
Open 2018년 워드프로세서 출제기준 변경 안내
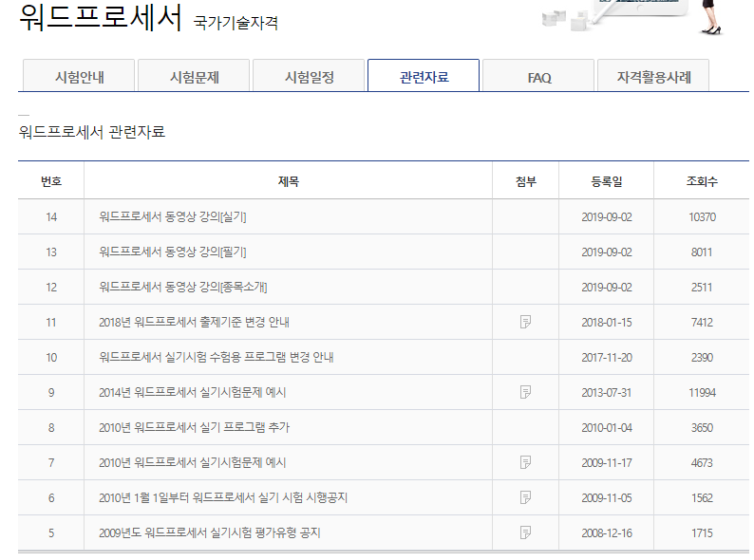tap(195, 322)
